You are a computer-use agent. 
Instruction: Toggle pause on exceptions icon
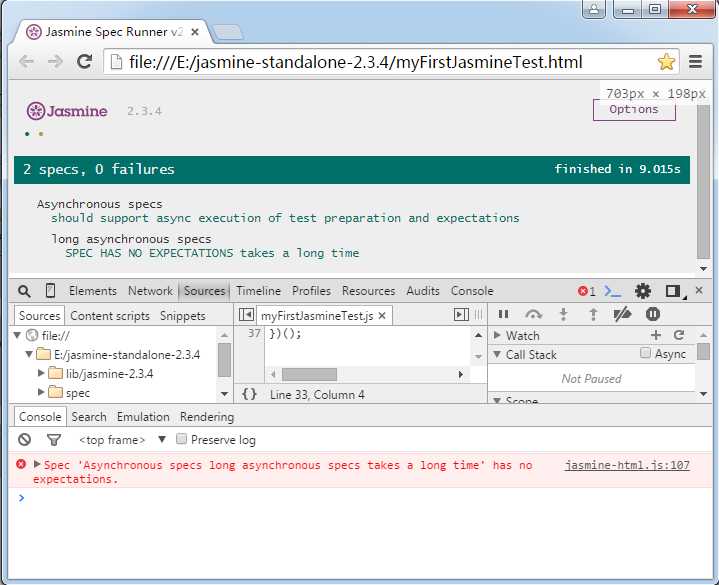pos(653,314)
